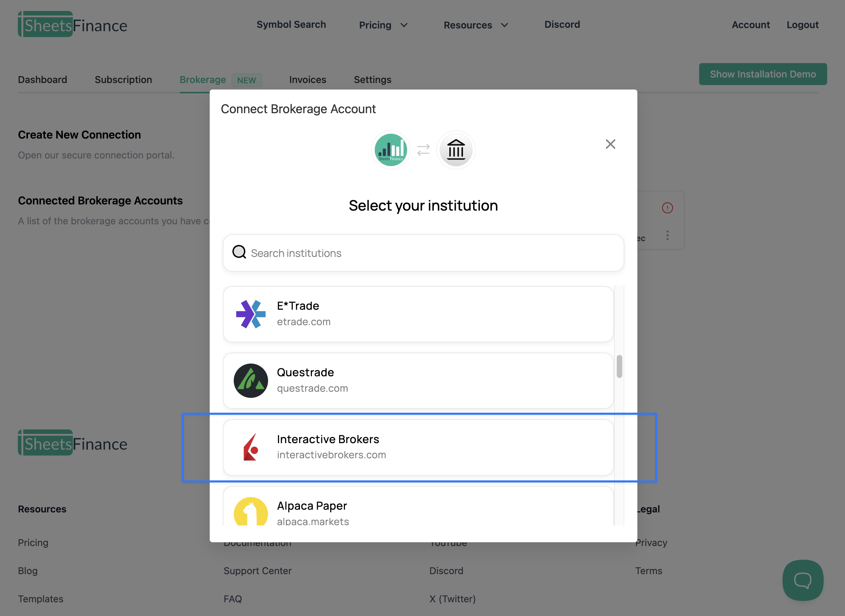Click the institution list scrollbar thumb
The height and width of the screenshot is (616, 845).
click(619, 366)
